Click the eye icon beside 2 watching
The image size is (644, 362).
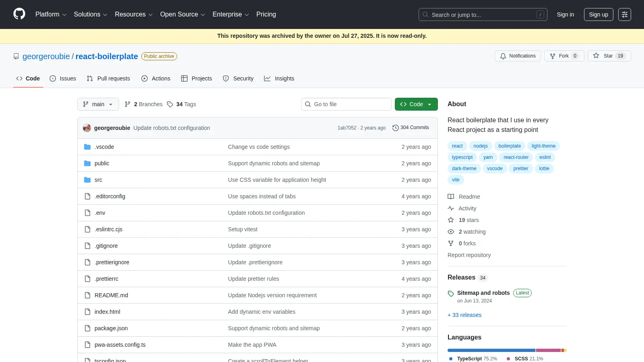pos(451,232)
